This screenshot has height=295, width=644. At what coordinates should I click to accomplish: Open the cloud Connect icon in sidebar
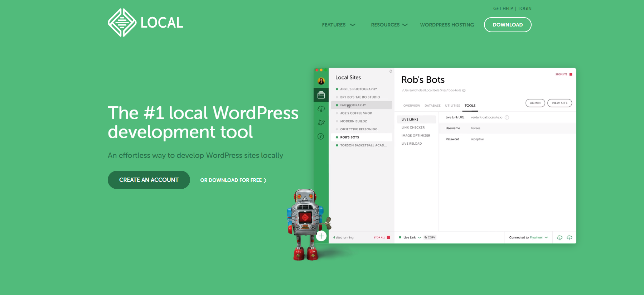321,108
